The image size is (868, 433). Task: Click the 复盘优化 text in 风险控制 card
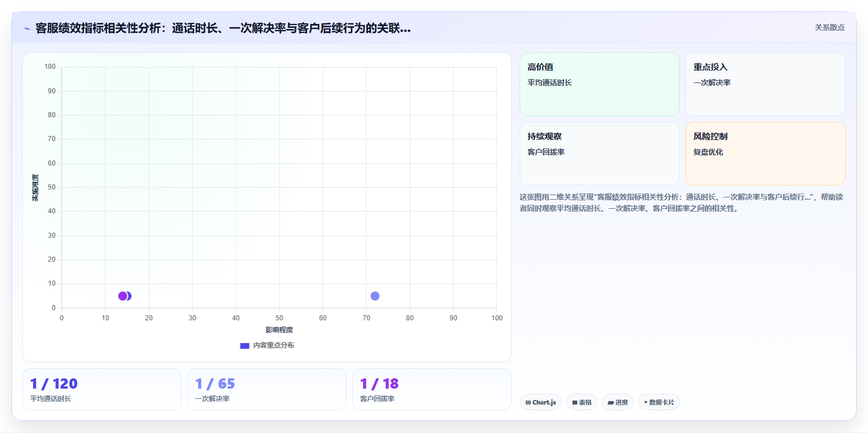point(708,152)
